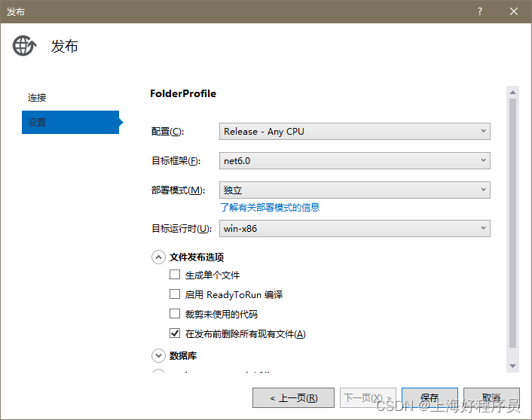Select the 设置 tab
The width and height of the screenshot is (532, 420).
pos(70,123)
